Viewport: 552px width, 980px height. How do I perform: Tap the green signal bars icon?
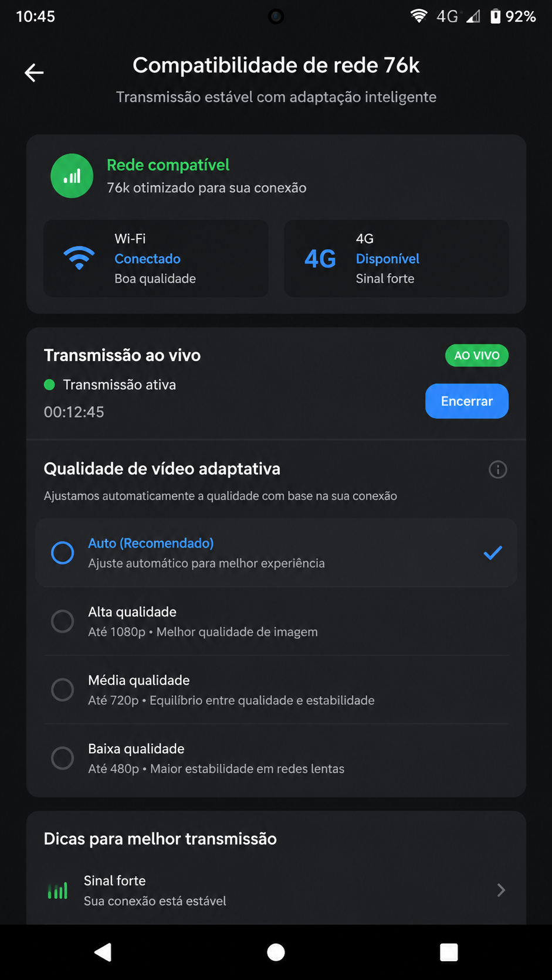point(72,176)
